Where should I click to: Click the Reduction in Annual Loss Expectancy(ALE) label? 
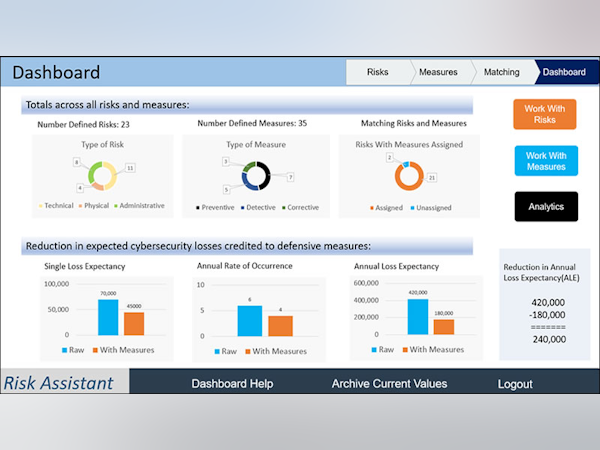tap(541, 272)
